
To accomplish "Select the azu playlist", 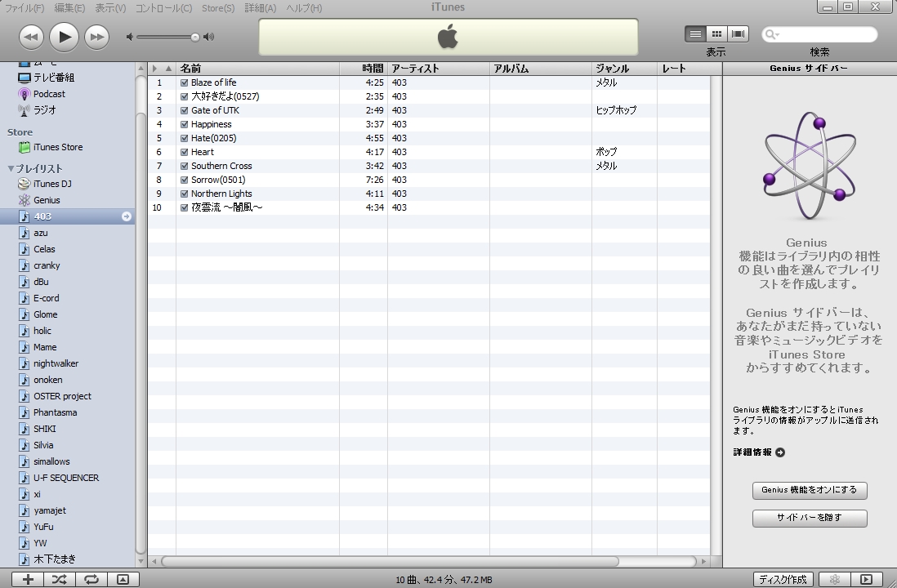I will point(41,233).
